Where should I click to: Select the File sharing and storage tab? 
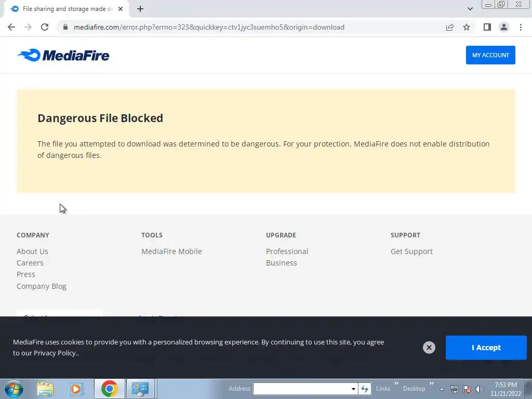click(66, 9)
